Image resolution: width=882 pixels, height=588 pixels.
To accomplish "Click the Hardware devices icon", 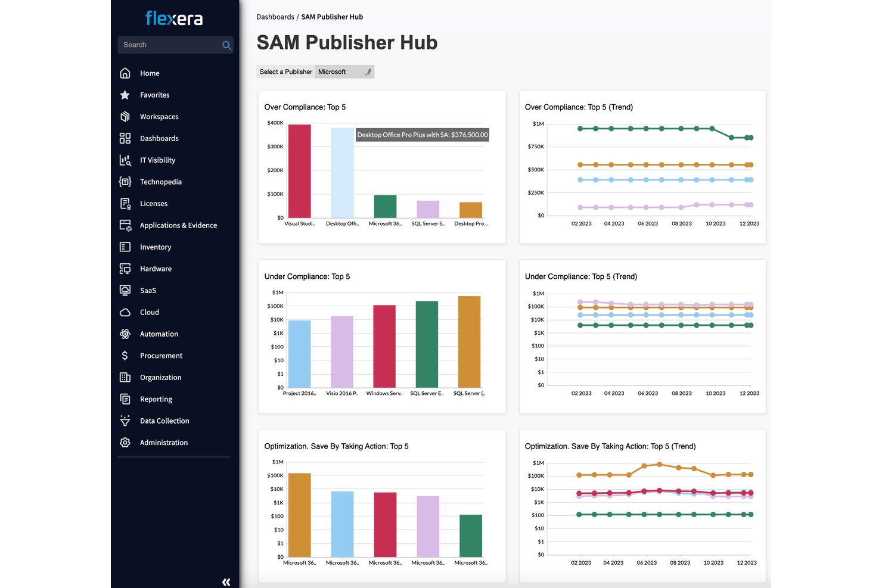I will point(125,269).
